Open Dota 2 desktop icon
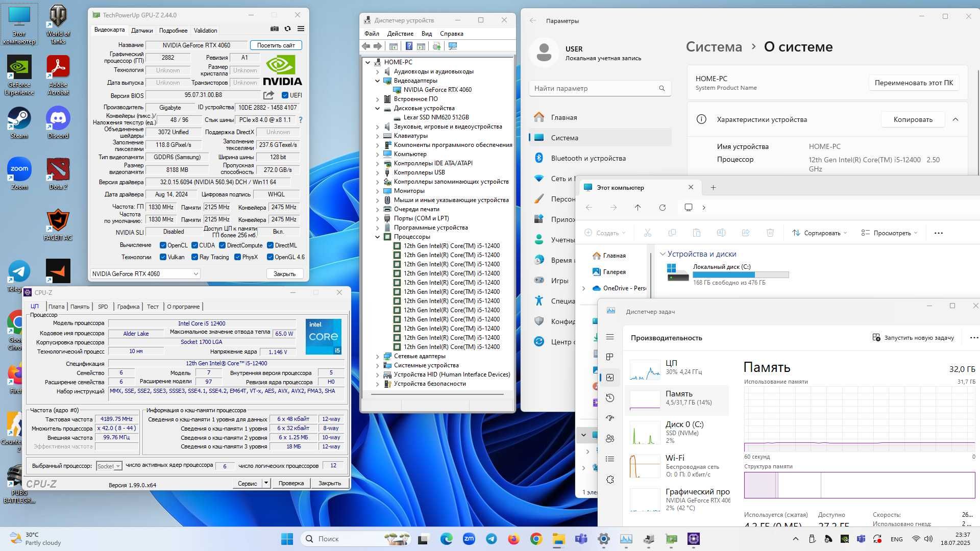Screen dimensions: 980x551 (x=58, y=173)
